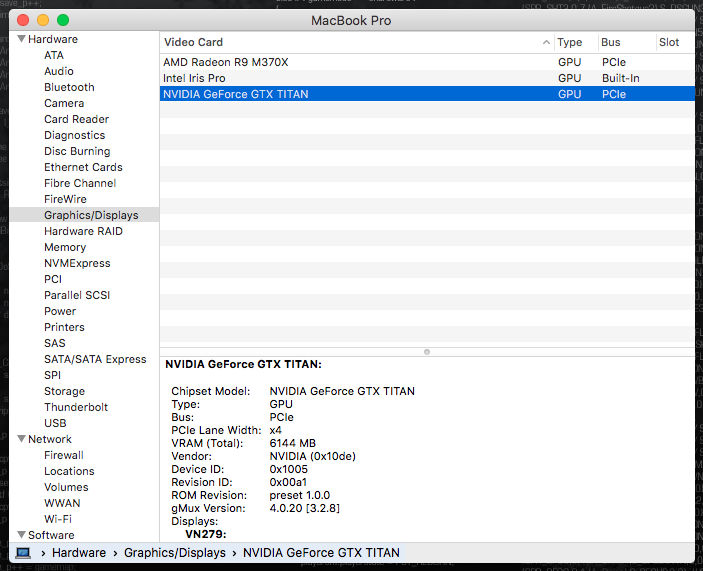This screenshot has height=571, width=703.
Task: Click the Device ID value 0x1005
Action: (288, 469)
